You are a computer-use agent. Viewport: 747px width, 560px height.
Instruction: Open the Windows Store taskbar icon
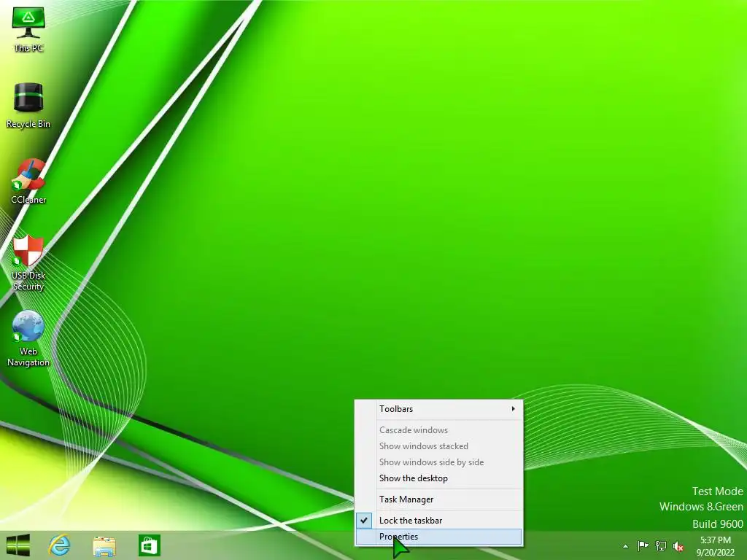(x=149, y=545)
